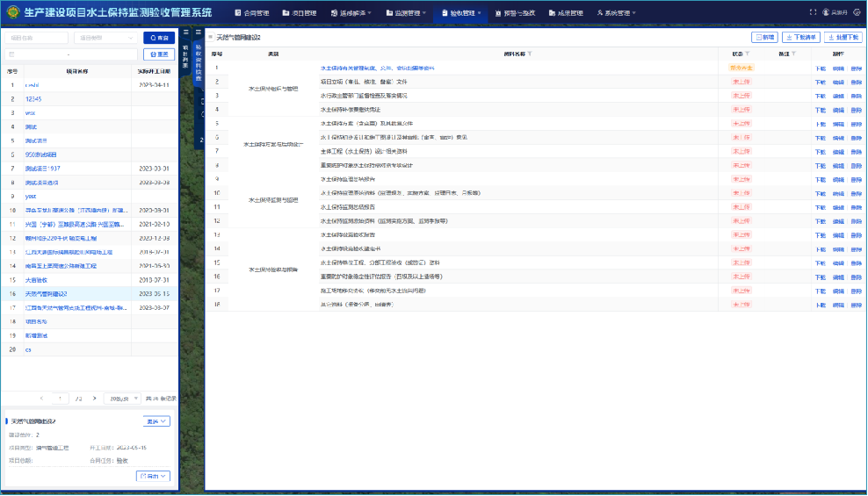This screenshot has height=496, width=868.
Task: Click the filter icon beside 状态 column
Action: pyautogui.click(x=749, y=54)
